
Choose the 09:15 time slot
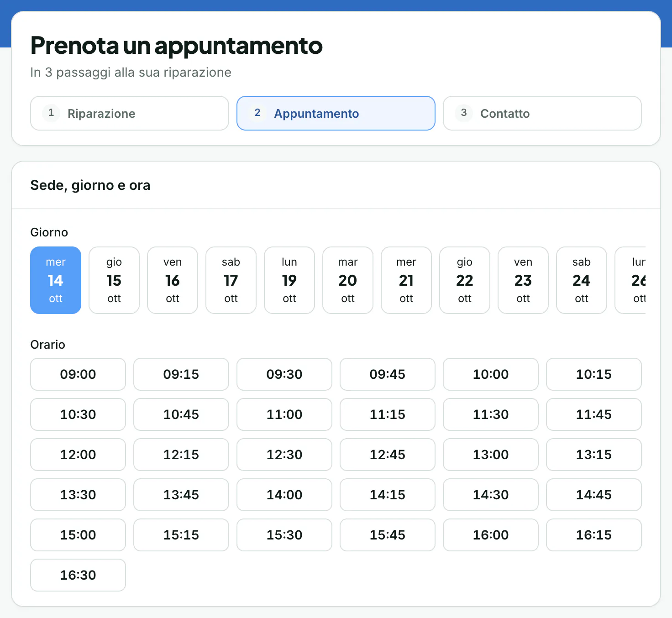181,374
